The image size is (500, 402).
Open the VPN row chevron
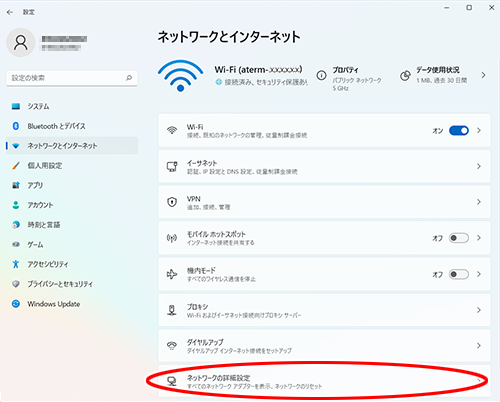pyautogui.click(x=479, y=202)
